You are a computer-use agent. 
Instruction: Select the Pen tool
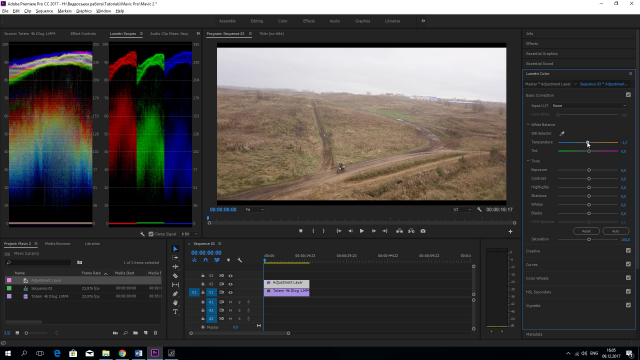tap(175, 293)
